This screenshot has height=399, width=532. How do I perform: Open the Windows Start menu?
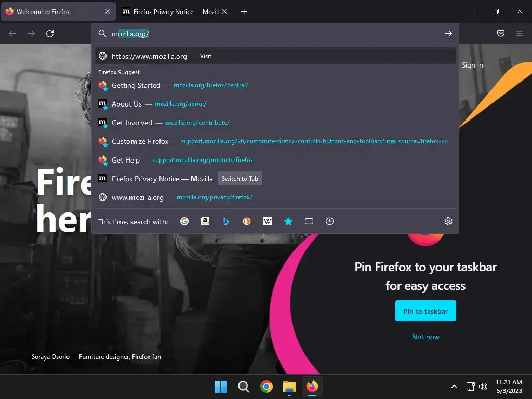[220, 387]
